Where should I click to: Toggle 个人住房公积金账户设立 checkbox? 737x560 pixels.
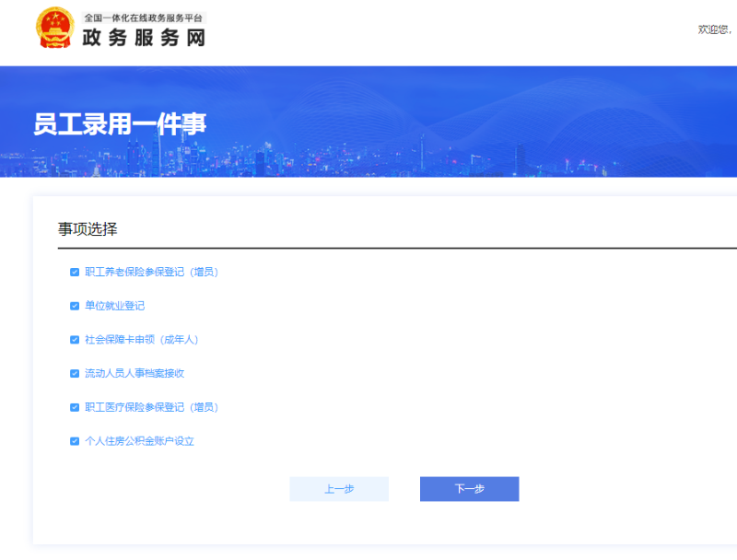coord(75,441)
